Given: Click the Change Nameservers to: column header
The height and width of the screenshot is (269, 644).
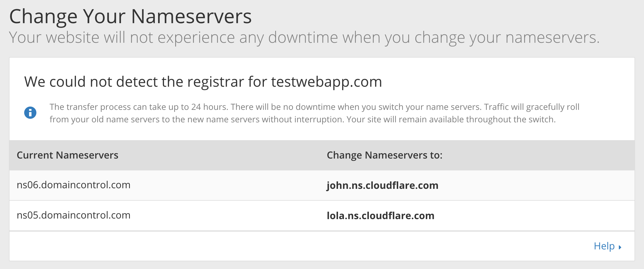Looking at the screenshot, I should pos(384,155).
